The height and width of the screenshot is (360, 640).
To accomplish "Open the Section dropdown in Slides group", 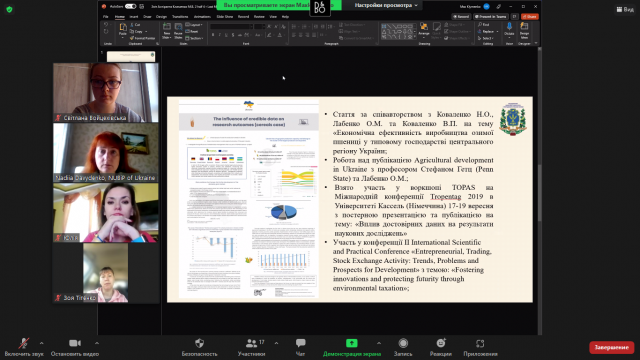I will (195, 38).
